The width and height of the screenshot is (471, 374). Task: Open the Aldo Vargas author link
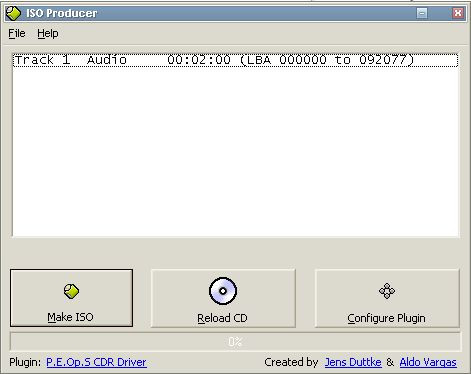pos(428,362)
